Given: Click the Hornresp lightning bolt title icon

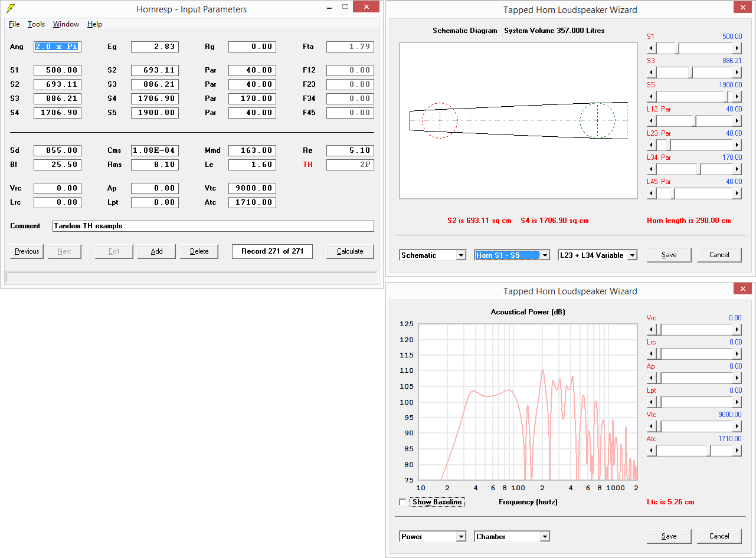Looking at the screenshot, I should click(9, 9).
